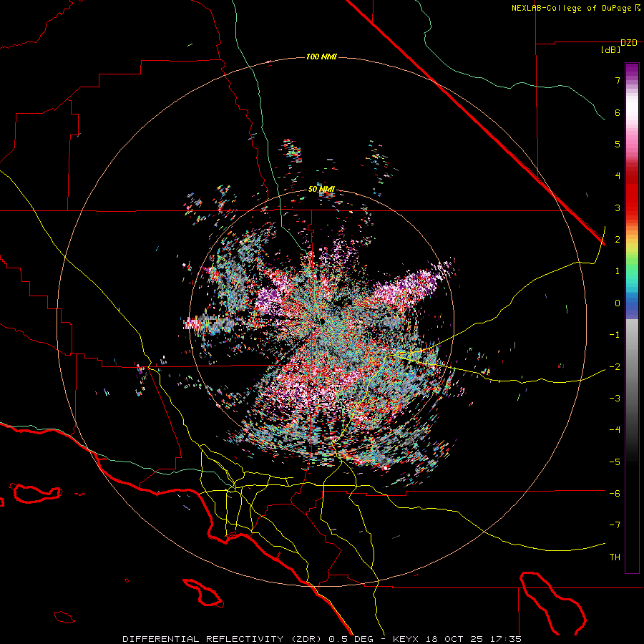The height and width of the screenshot is (644, 644).
Task: Click the -5 value on the color scale
Action: 615,462
